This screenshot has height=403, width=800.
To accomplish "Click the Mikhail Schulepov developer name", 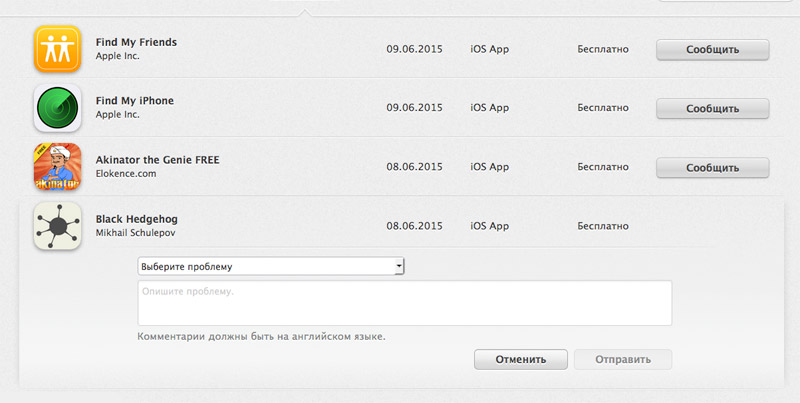I will point(136,233).
